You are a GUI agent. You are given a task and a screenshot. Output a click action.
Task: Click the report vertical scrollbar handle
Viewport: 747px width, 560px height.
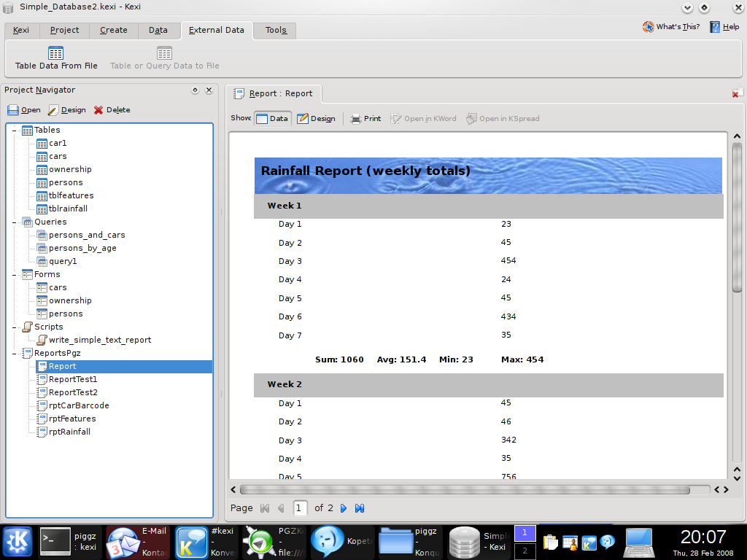(737, 217)
